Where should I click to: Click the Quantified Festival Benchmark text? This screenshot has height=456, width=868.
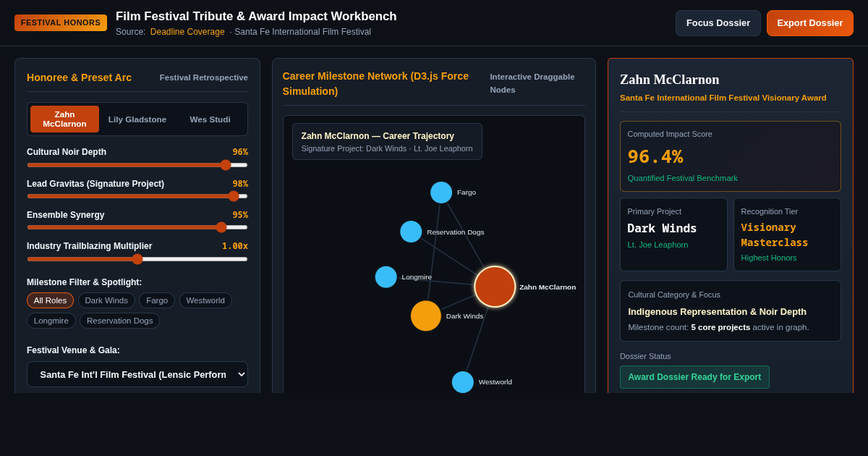click(x=683, y=178)
